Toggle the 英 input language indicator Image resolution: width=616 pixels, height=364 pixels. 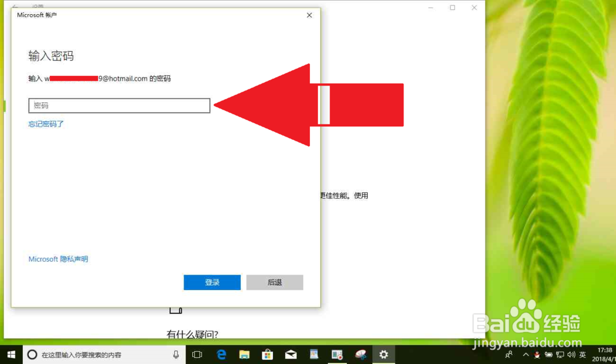[x=582, y=355]
